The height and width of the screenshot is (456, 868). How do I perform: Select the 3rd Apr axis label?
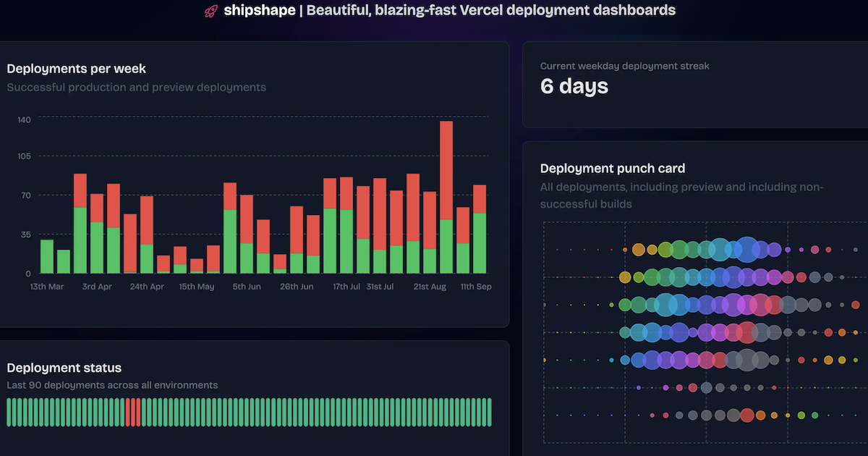click(98, 287)
